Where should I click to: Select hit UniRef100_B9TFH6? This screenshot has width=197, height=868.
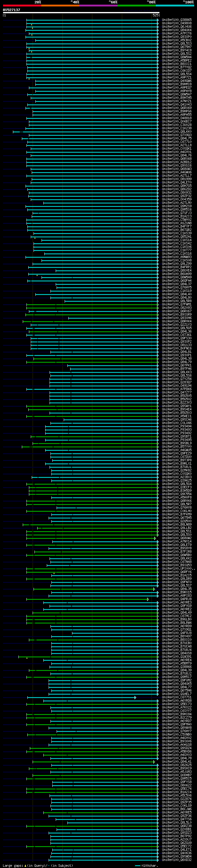[177, 369]
